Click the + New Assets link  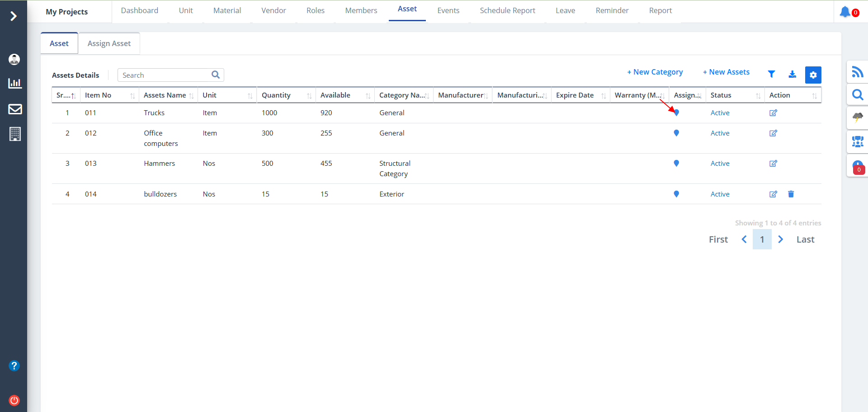(726, 72)
